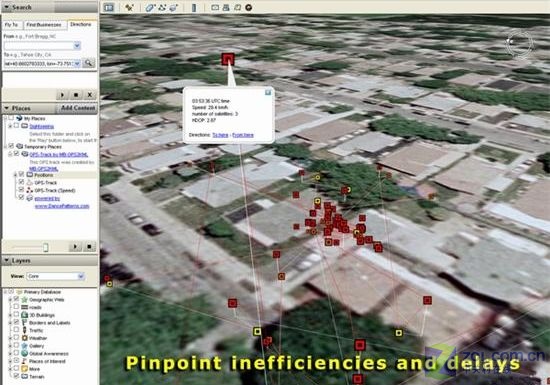Click the From here directions link
Screen dimensions: 550x385
(243, 135)
